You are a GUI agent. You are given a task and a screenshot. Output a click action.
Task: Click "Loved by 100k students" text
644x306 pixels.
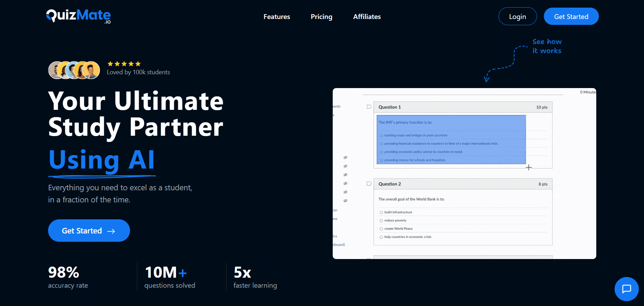pos(138,72)
